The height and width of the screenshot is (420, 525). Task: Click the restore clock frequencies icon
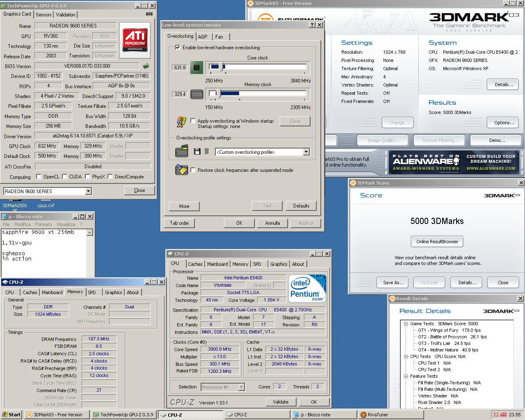[181, 169]
